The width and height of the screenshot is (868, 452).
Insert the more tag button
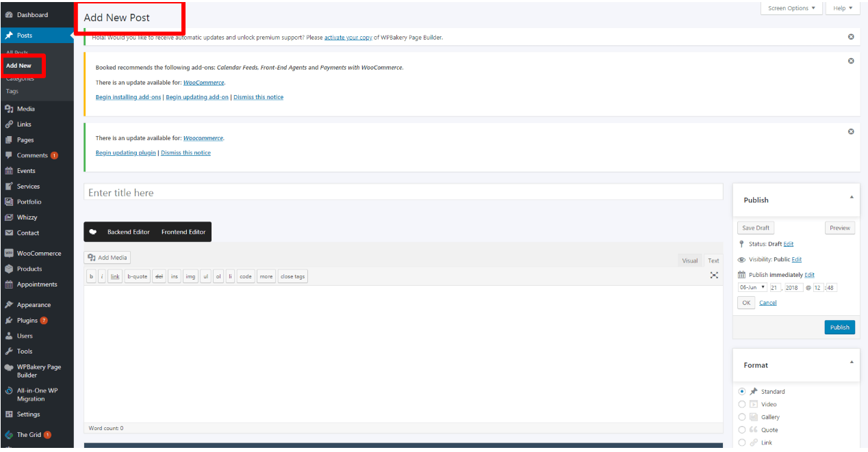[266, 276]
